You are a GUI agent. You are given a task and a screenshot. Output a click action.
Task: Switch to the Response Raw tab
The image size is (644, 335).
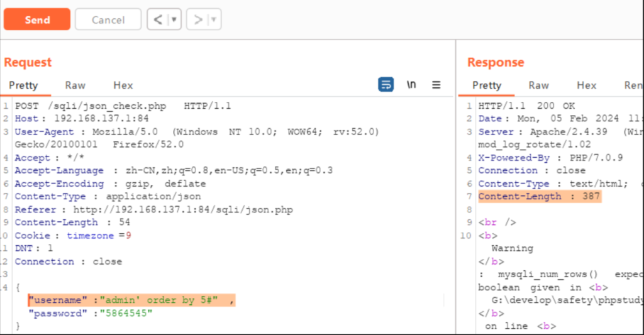click(x=538, y=85)
